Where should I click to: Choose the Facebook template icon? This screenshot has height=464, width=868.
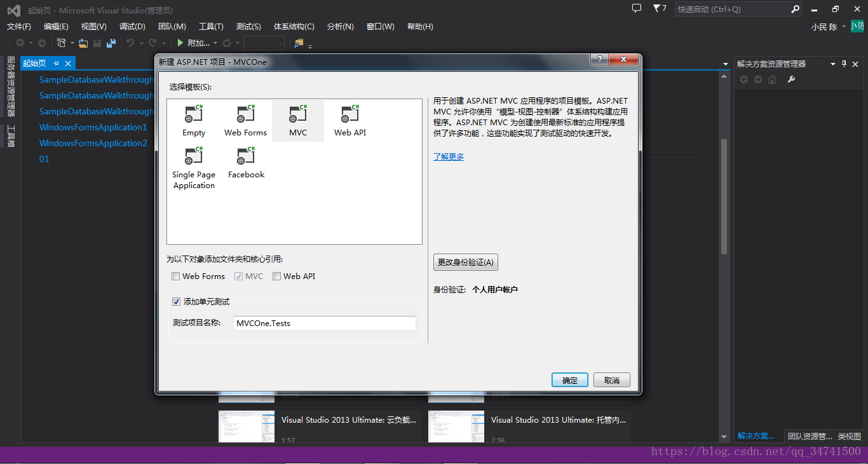[245, 156]
